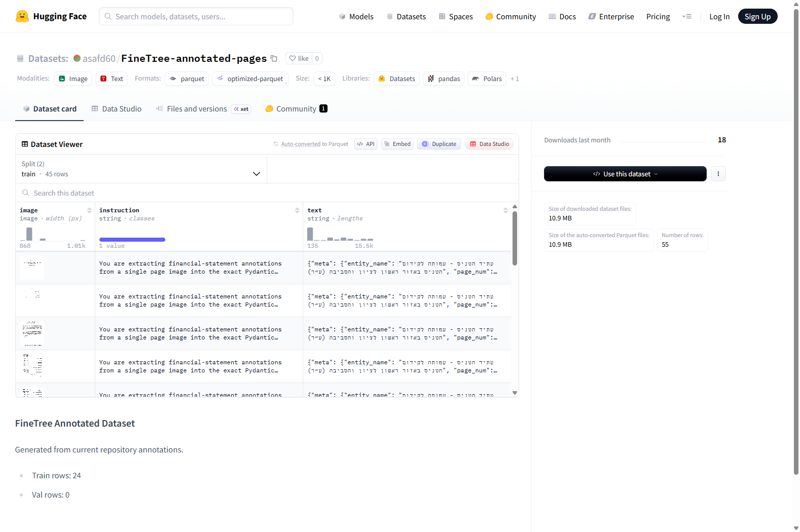Go to Datasets in the top navigation
Screen dimensions: 800x532
(406, 16)
